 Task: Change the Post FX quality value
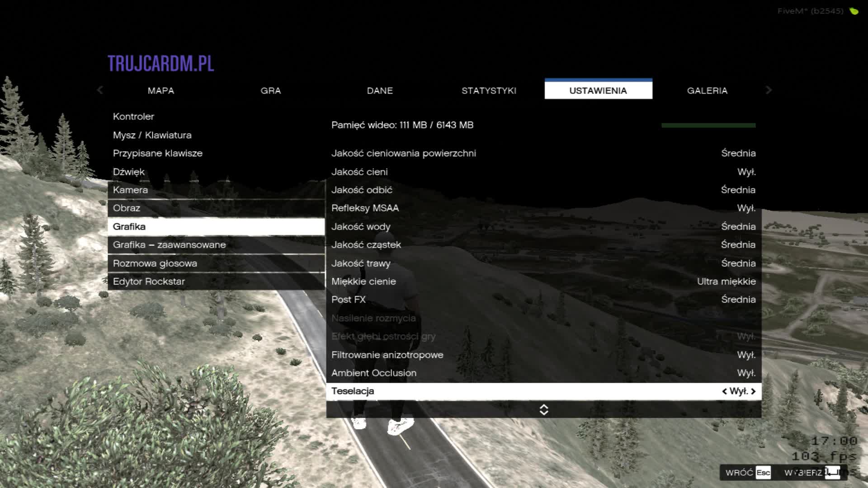(738, 300)
